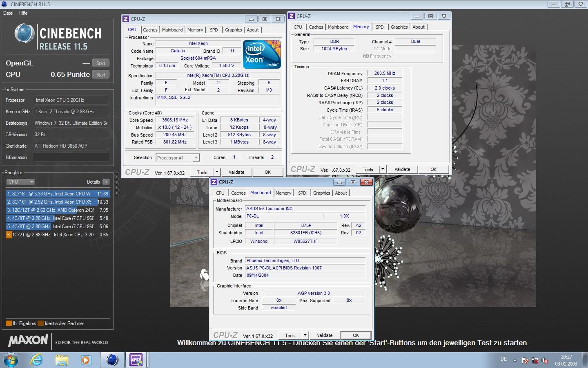Start the CPU benchmark
The image size is (588, 368).
101,75
